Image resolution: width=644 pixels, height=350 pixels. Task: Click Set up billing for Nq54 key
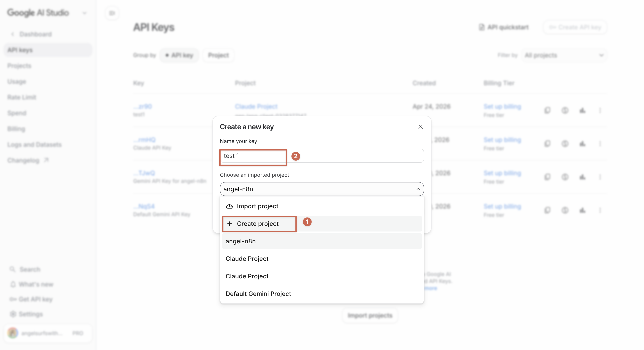pyautogui.click(x=502, y=206)
